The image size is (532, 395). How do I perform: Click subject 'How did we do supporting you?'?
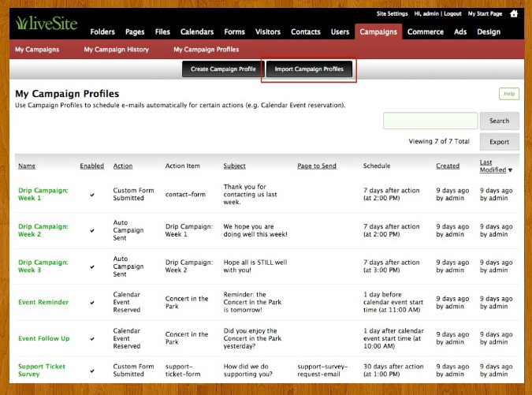(x=247, y=371)
